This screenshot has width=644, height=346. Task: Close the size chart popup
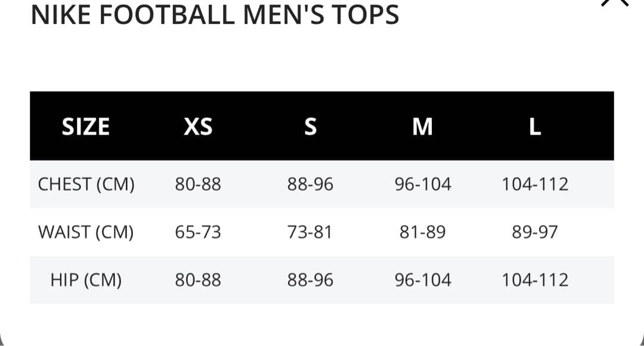(x=616, y=2)
